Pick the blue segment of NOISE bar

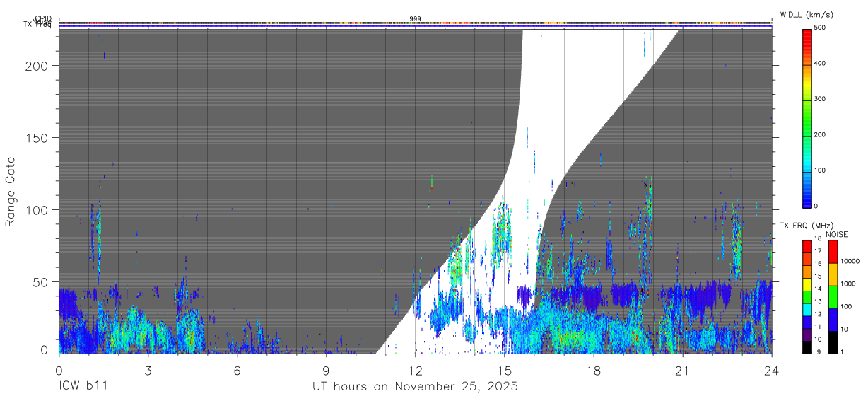pyautogui.click(x=833, y=320)
